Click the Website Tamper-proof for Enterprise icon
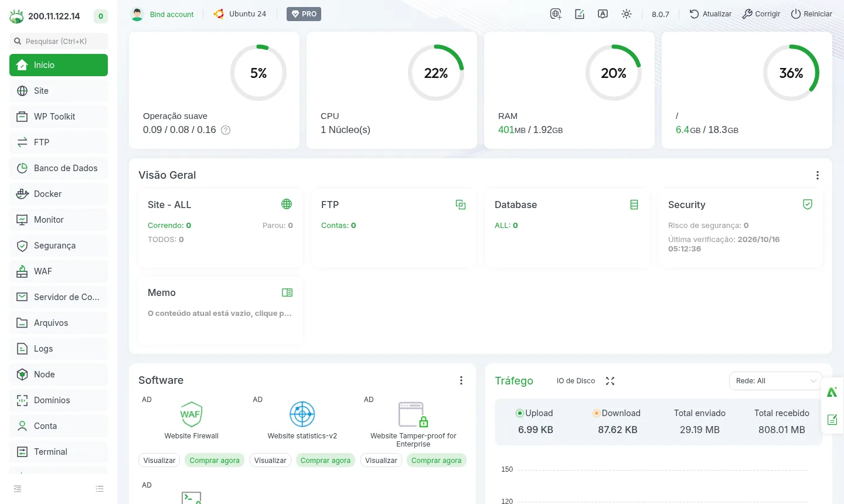Image resolution: width=844 pixels, height=504 pixels. pos(413,414)
